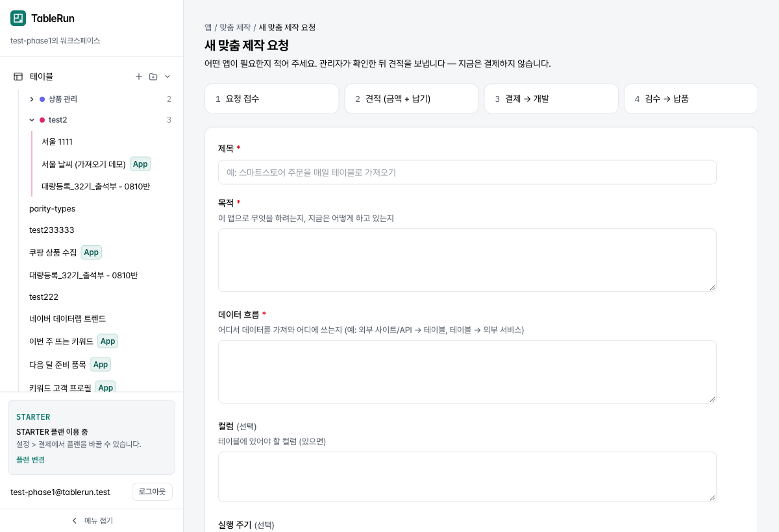The width and height of the screenshot is (779, 532).
Task: Open 서울 날씨 (가져오기 데모) table
Action: coord(84,164)
